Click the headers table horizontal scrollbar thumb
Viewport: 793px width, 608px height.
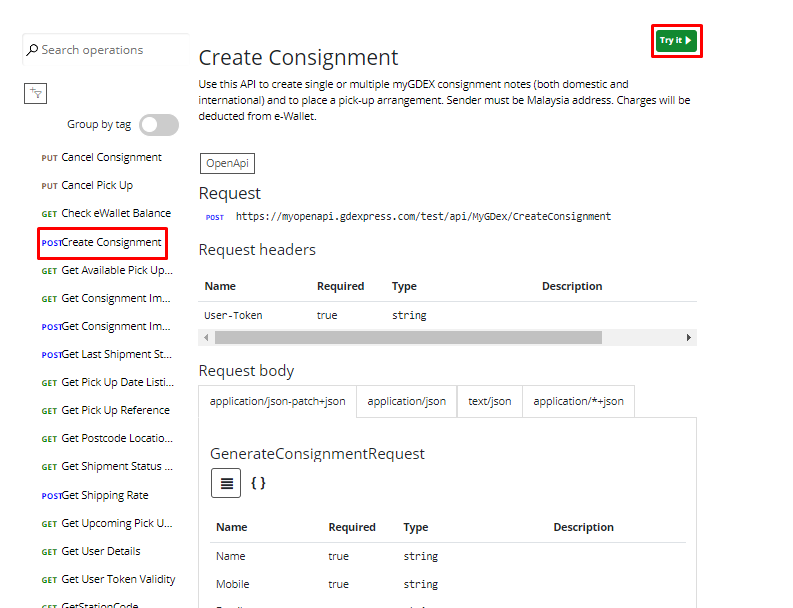click(x=408, y=337)
